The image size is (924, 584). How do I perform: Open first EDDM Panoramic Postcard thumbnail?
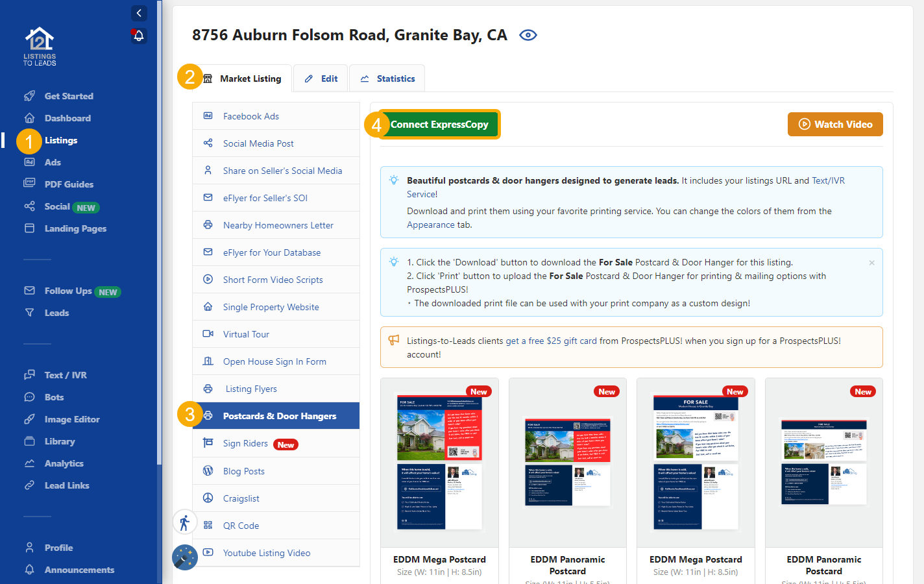click(568, 463)
